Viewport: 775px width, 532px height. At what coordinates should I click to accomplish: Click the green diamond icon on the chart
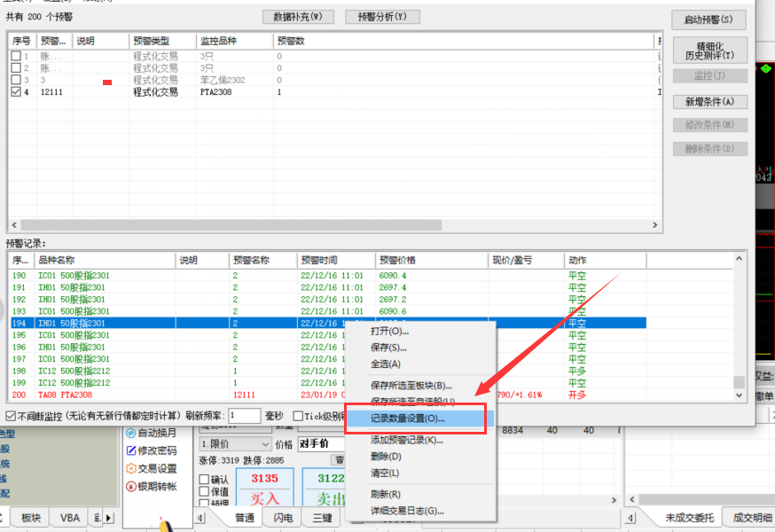765,68
